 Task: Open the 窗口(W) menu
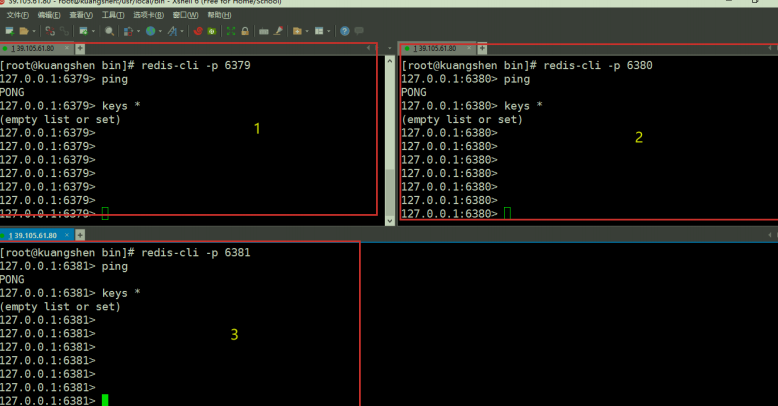(185, 15)
